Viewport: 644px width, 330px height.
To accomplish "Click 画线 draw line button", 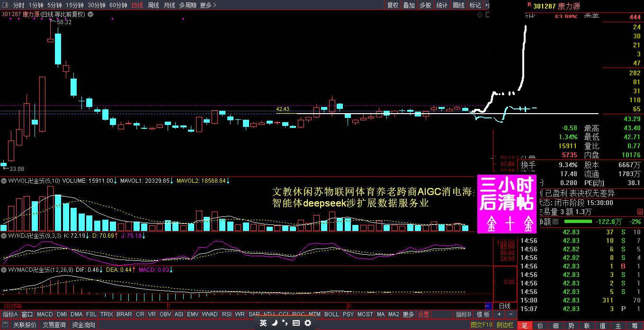I will [x=458, y=5].
